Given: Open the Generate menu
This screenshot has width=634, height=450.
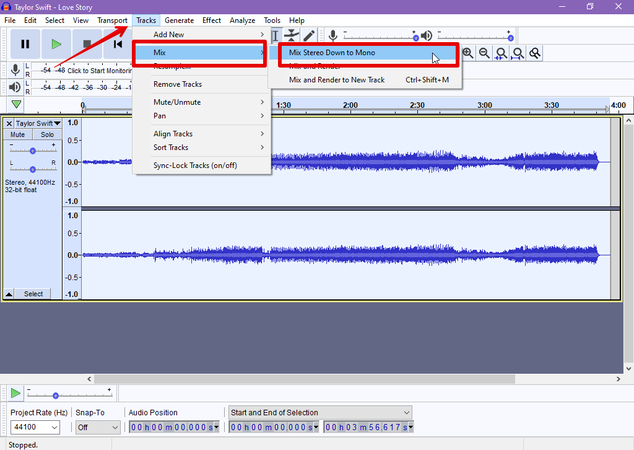Looking at the screenshot, I should pos(179,20).
